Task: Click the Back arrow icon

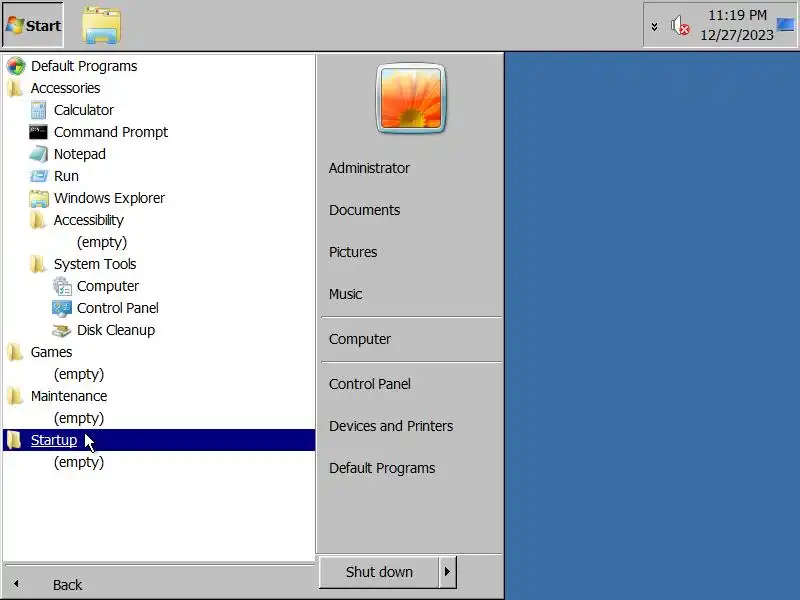Action: pos(16,584)
